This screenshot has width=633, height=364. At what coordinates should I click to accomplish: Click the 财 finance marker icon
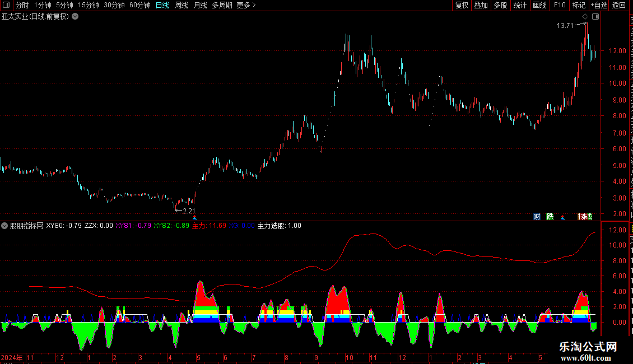coord(537,217)
